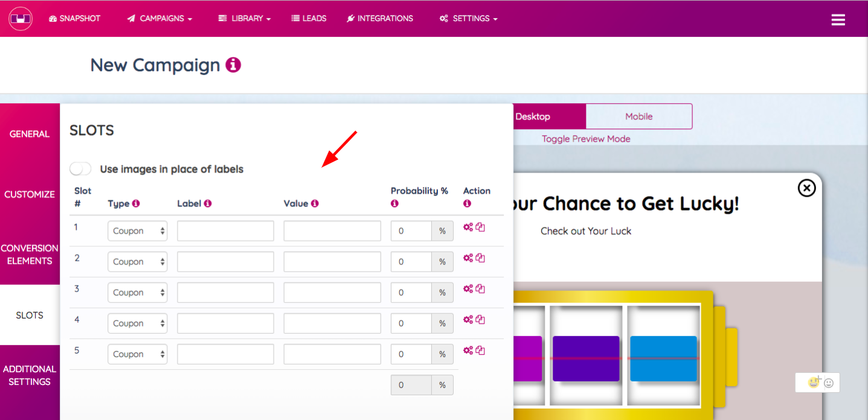Click the Type column info icon

[136, 203]
